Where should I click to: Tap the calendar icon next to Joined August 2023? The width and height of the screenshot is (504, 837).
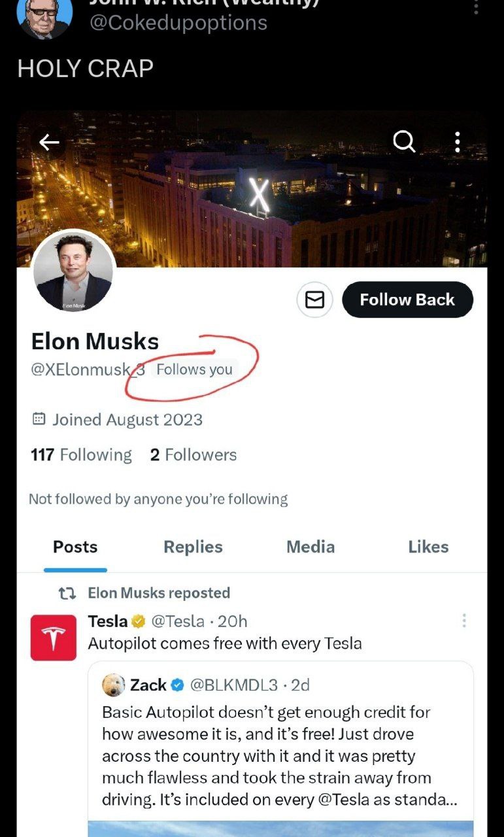pyautogui.click(x=39, y=419)
